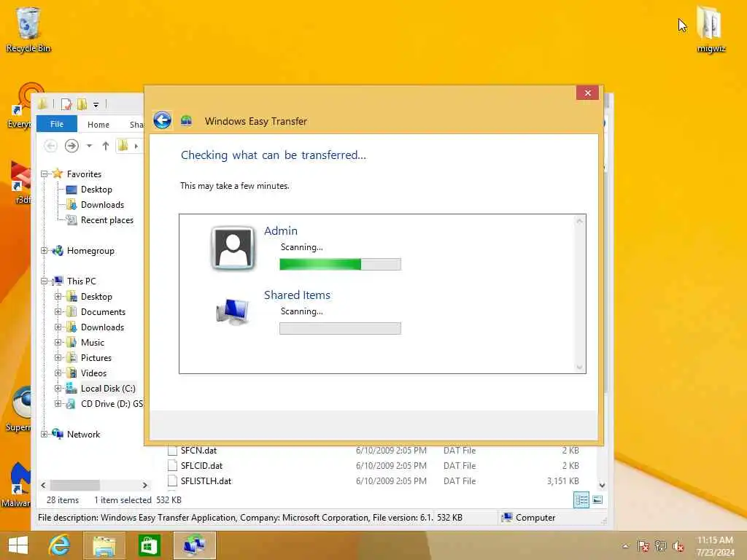Open the Windows Start button
The height and width of the screenshot is (560, 747).
pyautogui.click(x=18, y=545)
